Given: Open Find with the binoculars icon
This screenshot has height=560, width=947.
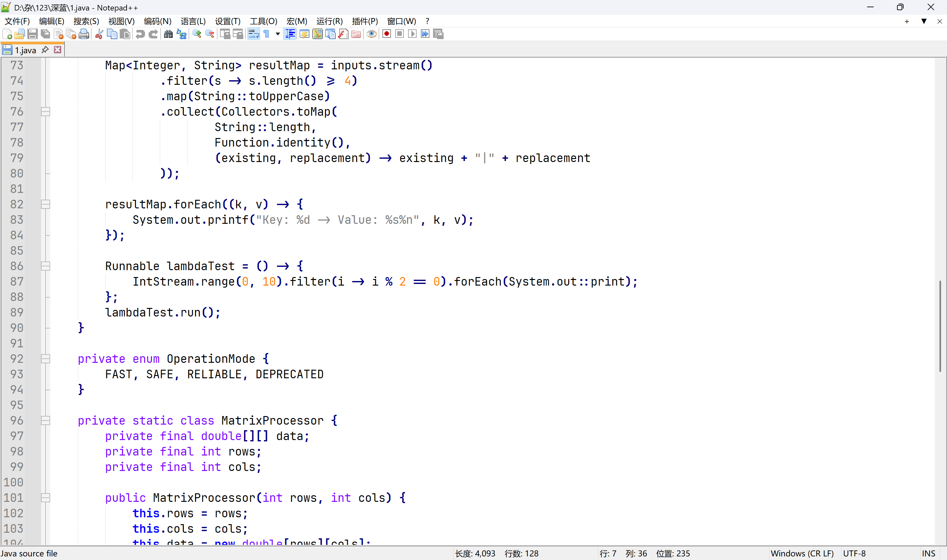Looking at the screenshot, I should click(x=168, y=34).
